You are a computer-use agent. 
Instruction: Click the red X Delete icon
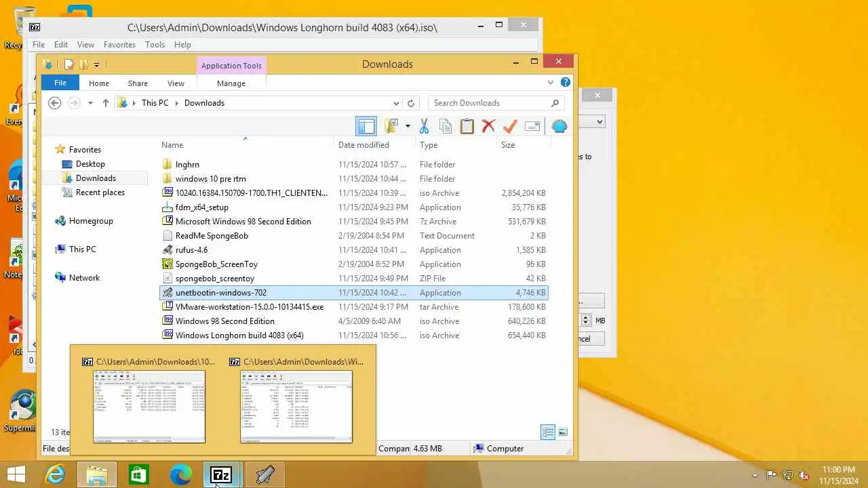(488, 126)
